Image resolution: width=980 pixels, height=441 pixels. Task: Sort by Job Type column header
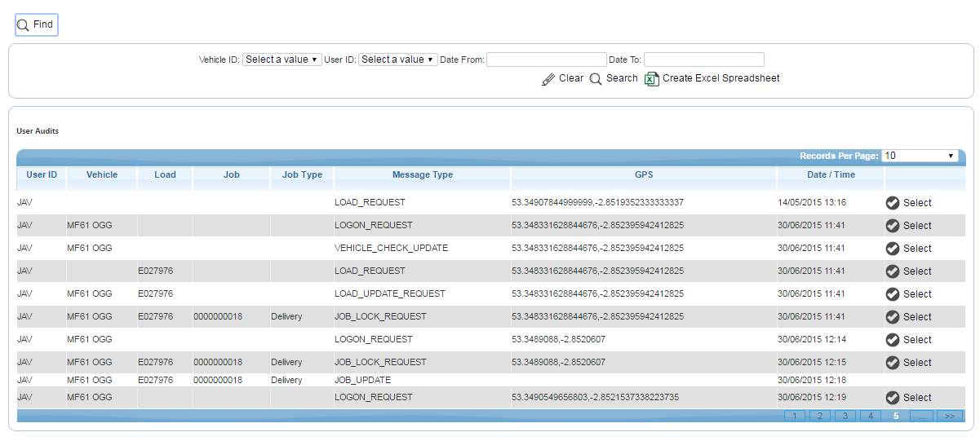click(302, 174)
